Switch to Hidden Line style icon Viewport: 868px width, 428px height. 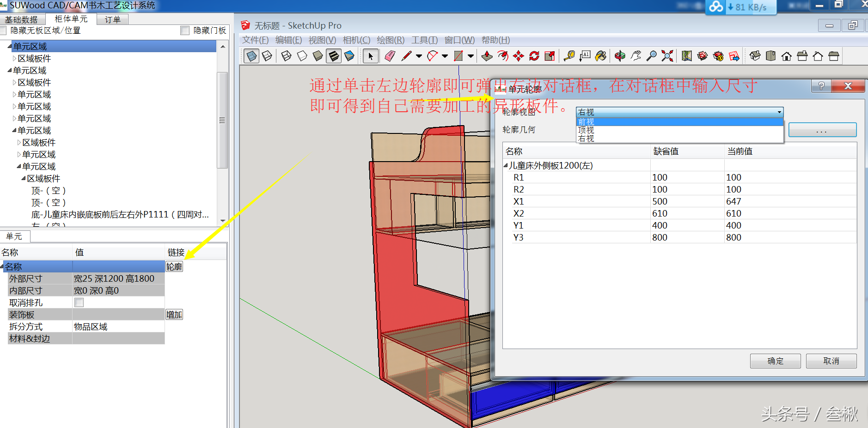(302, 56)
